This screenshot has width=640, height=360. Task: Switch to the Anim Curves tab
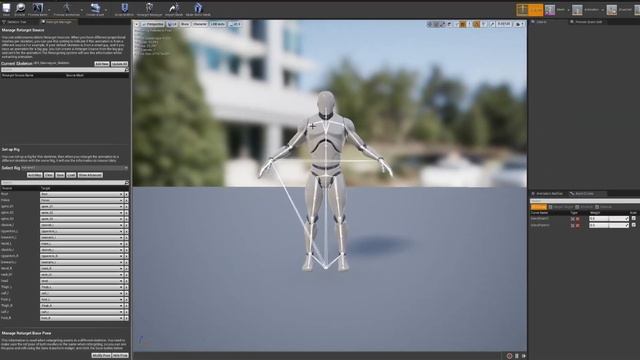point(584,193)
